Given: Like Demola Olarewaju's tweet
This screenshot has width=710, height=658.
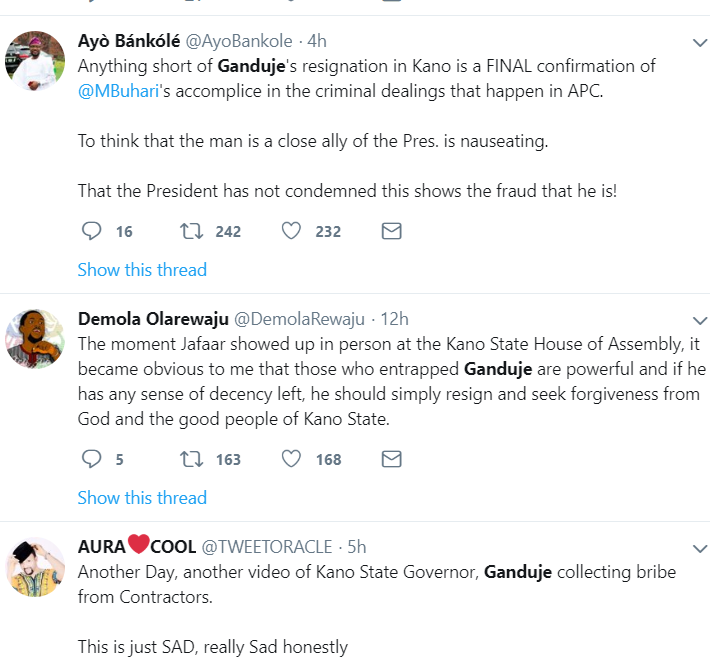Looking at the screenshot, I should pos(291,459).
